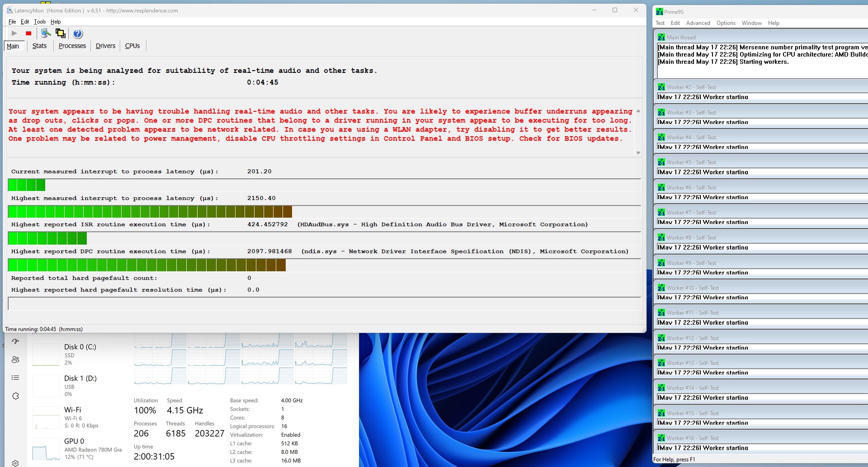Click the highest interrupt latency progress bar
868x467 pixels.
pyautogui.click(x=324, y=211)
